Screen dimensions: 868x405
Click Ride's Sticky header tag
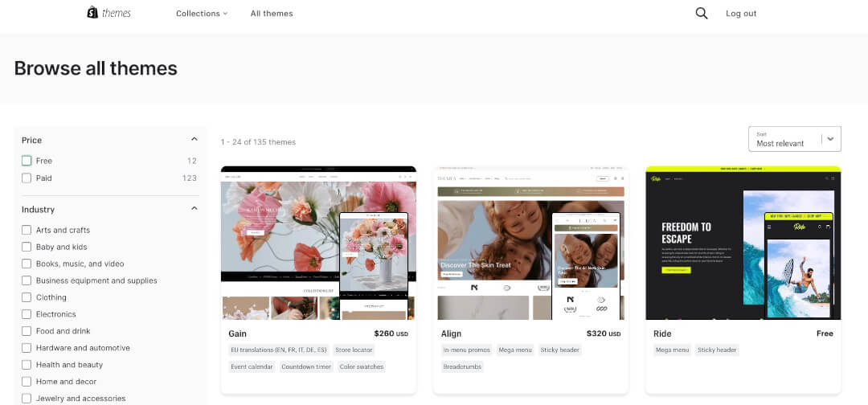[x=717, y=350]
